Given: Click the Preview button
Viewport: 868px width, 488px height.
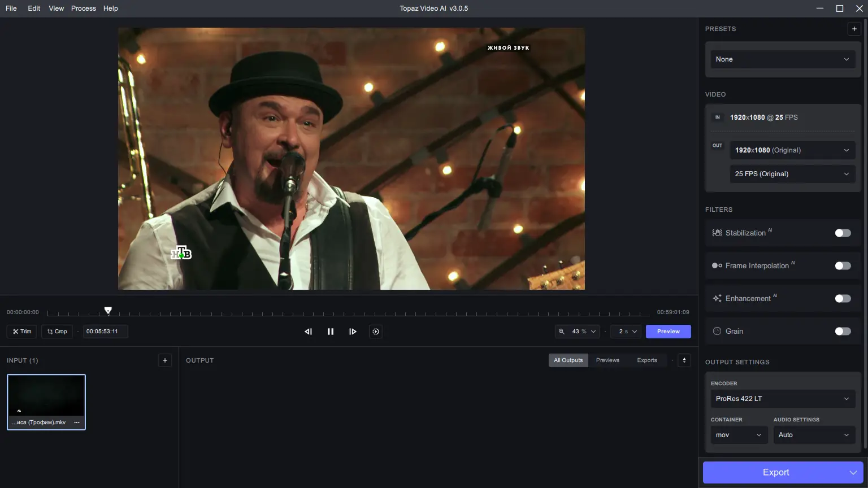Looking at the screenshot, I should (669, 332).
